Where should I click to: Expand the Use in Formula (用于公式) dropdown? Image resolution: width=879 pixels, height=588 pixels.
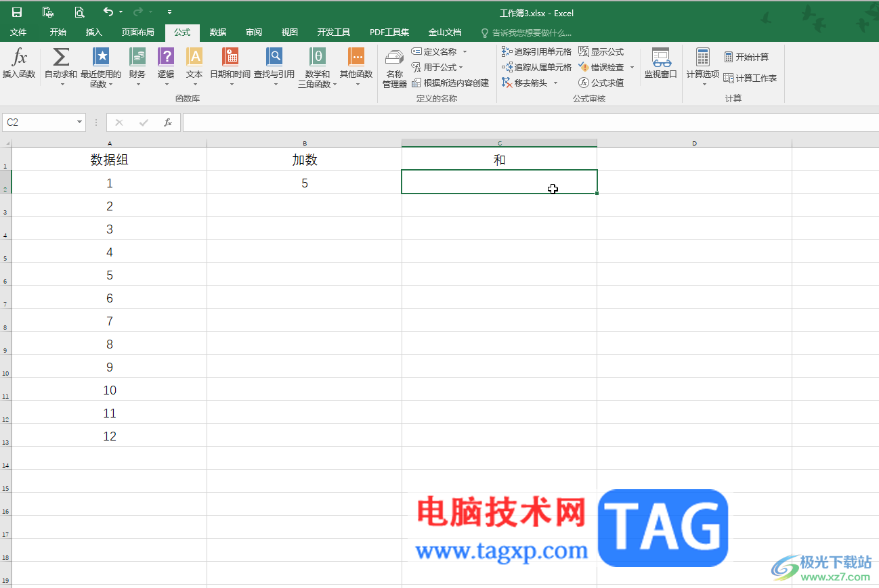461,67
